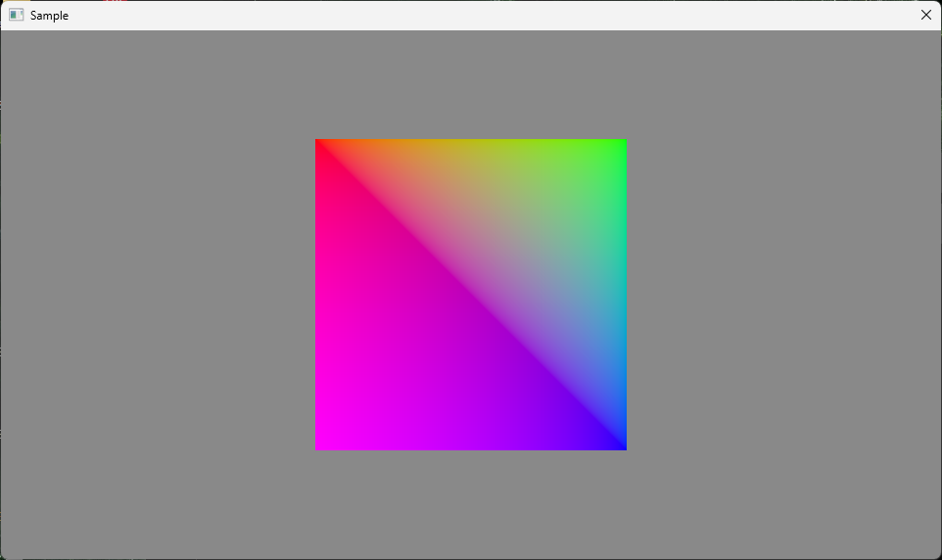The image size is (942, 560).
Task: Select the pink midpoint of the square's left edge
Action: (x=319, y=294)
